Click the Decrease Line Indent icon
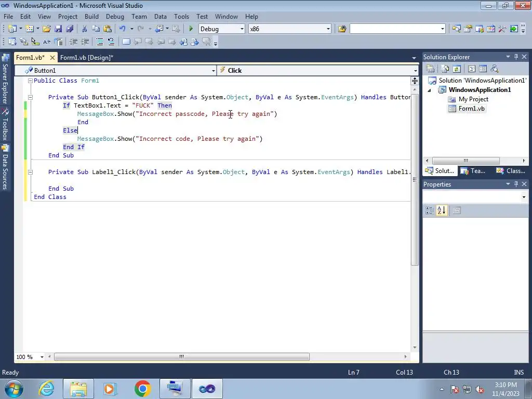 click(73, 42)
